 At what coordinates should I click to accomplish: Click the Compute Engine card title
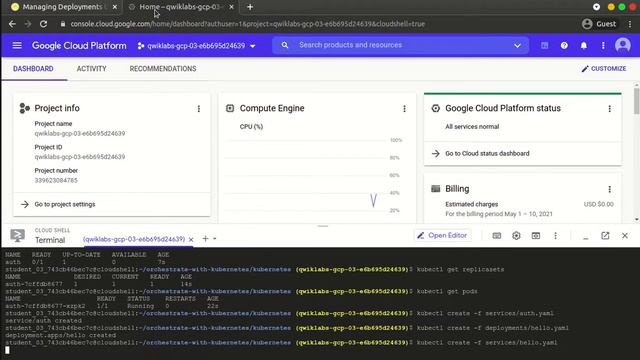(x=272, y=108)
